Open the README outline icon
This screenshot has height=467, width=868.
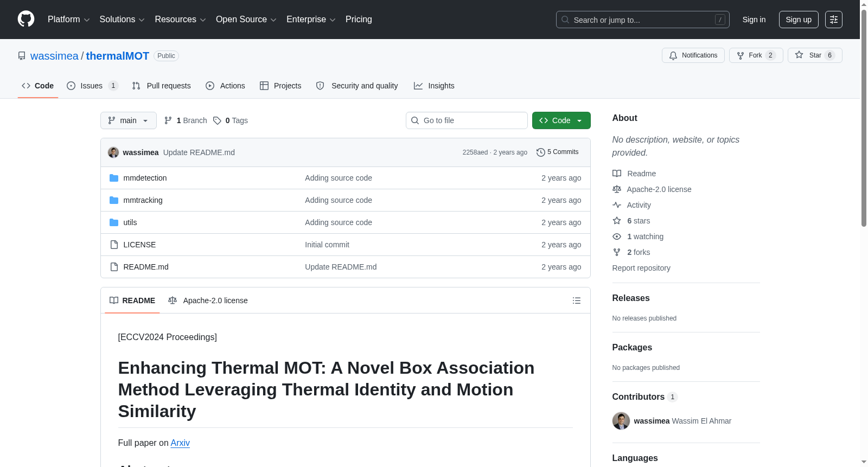[577, 300]
